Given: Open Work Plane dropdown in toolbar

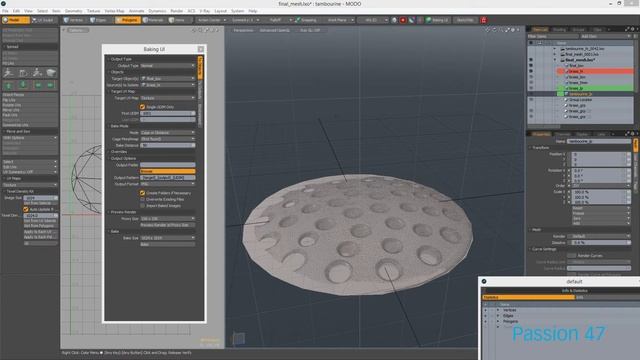Looking at the screenshot, I should [x=340, y=20].
